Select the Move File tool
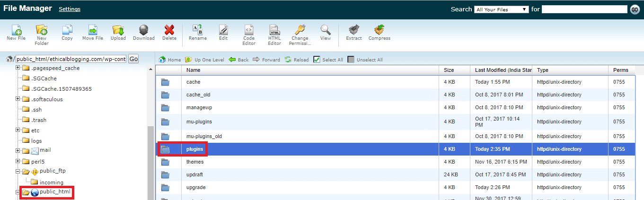The image size is (644, 200). pos(93,33)
